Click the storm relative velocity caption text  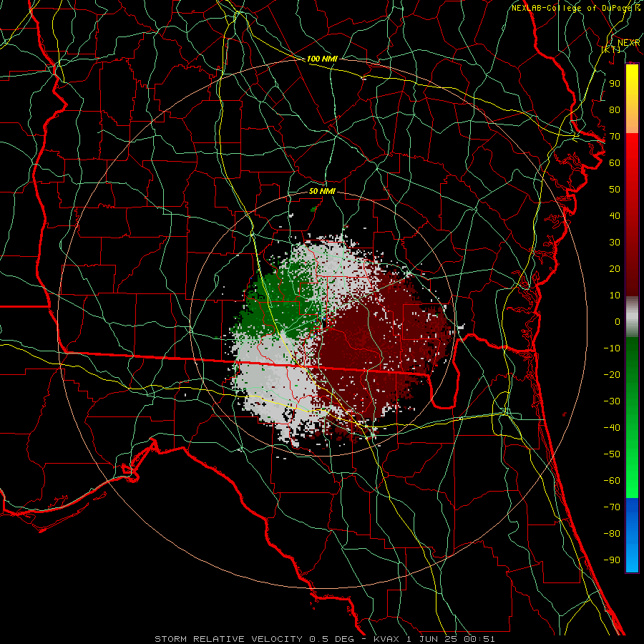coord(325,639)
